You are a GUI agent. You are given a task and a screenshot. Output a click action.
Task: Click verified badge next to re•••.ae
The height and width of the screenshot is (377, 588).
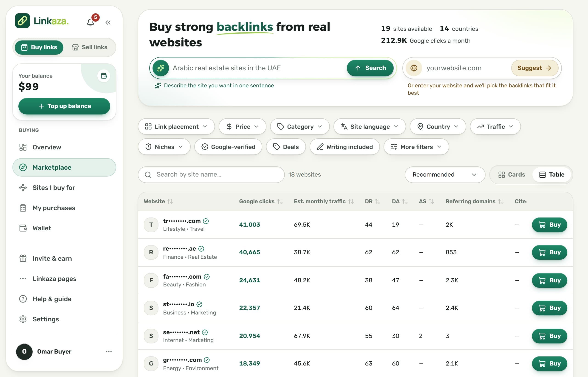201,249
